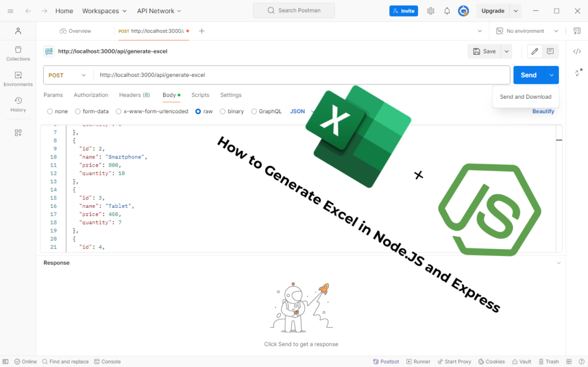Open the profile icon in sidebar
The image size is (588, 367).
(18, 31)
